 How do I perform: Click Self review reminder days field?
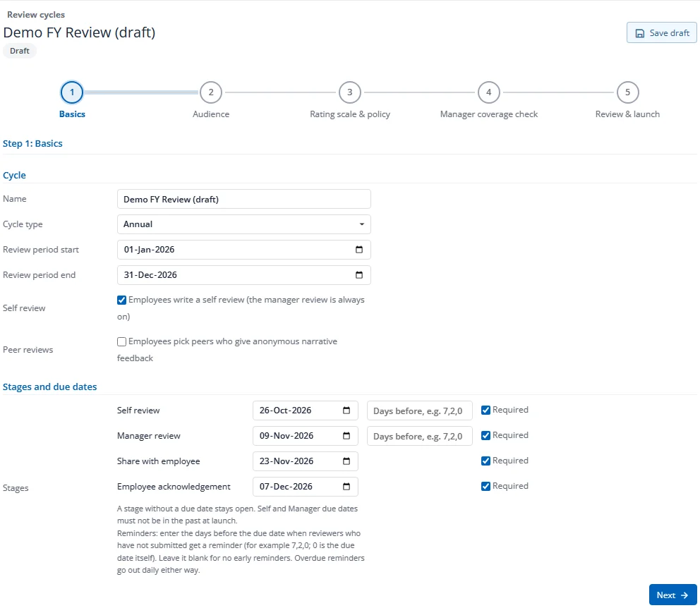tap(420, 411)
